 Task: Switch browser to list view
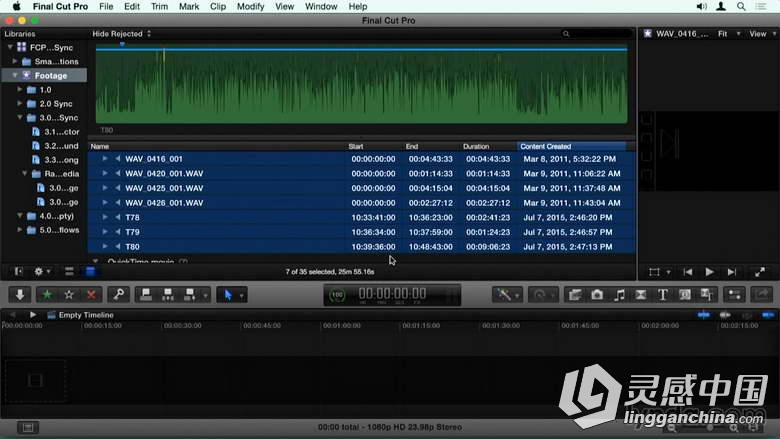[90, 271]
